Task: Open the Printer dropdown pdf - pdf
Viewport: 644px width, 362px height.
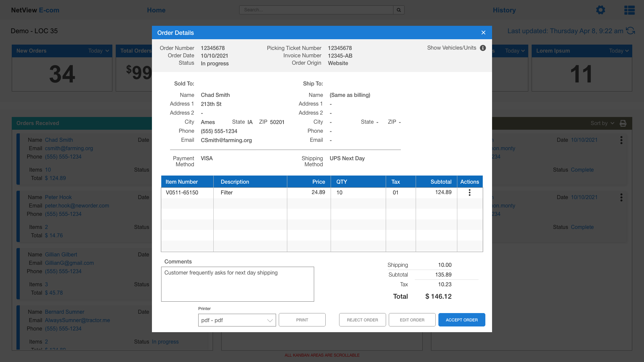Action: click(237, 320)
